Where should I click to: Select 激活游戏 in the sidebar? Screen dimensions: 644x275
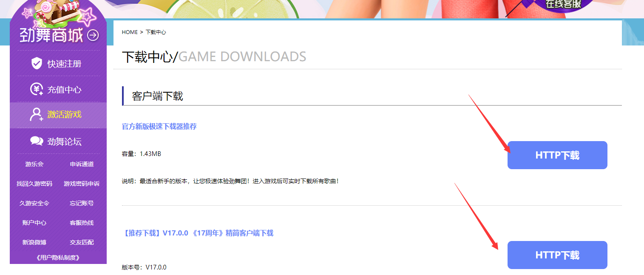(x=64, y=115)
